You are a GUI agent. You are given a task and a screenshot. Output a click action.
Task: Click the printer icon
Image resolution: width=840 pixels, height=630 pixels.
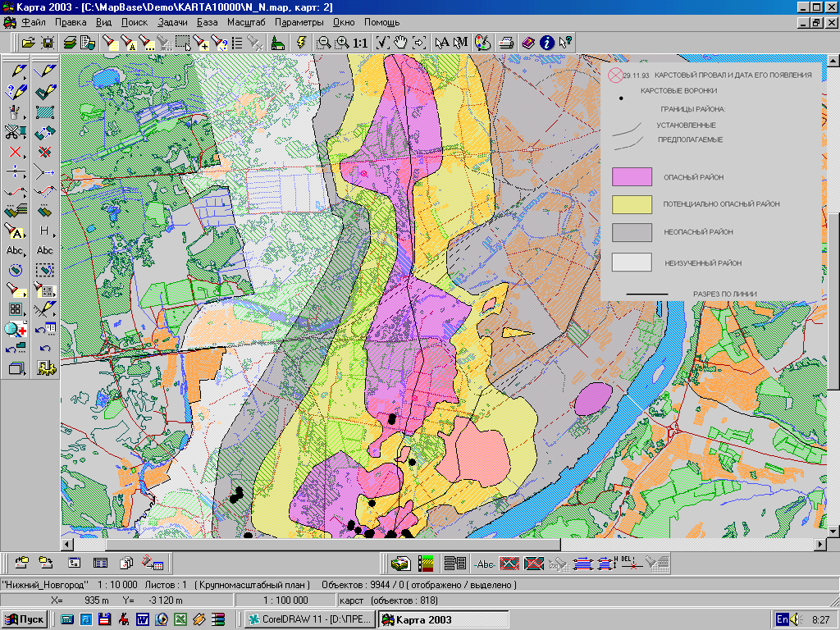507,42
